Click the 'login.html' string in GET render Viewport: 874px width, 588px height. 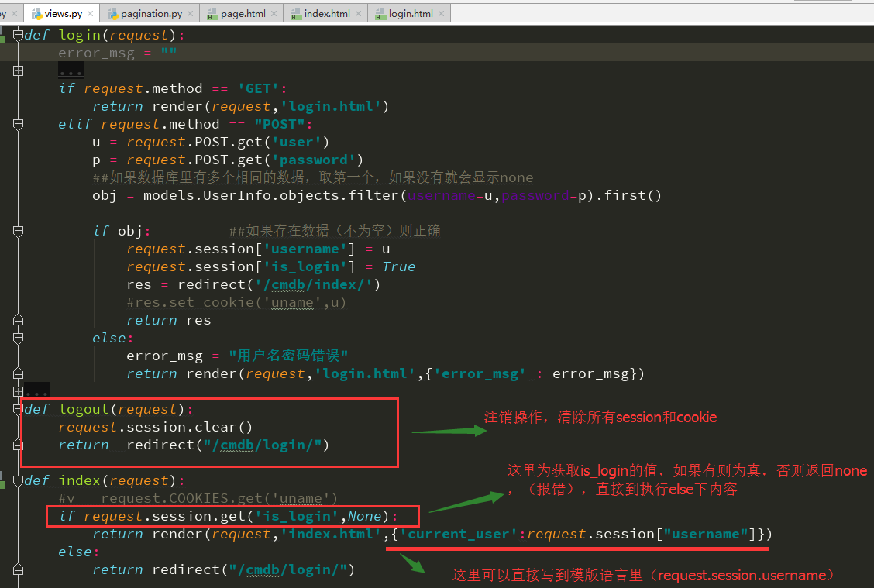point(335,106)
